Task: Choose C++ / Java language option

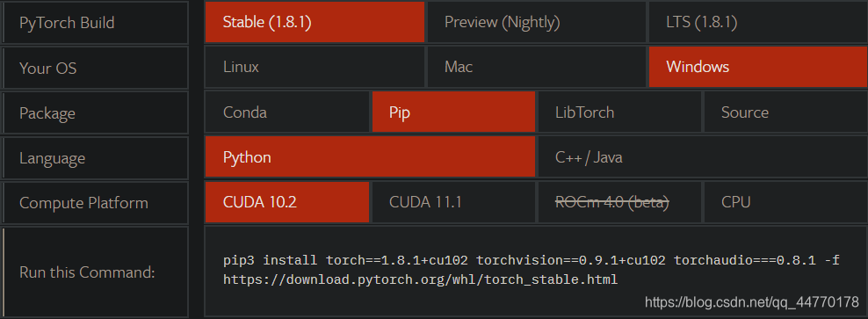Action: click(x=703, y=157)
